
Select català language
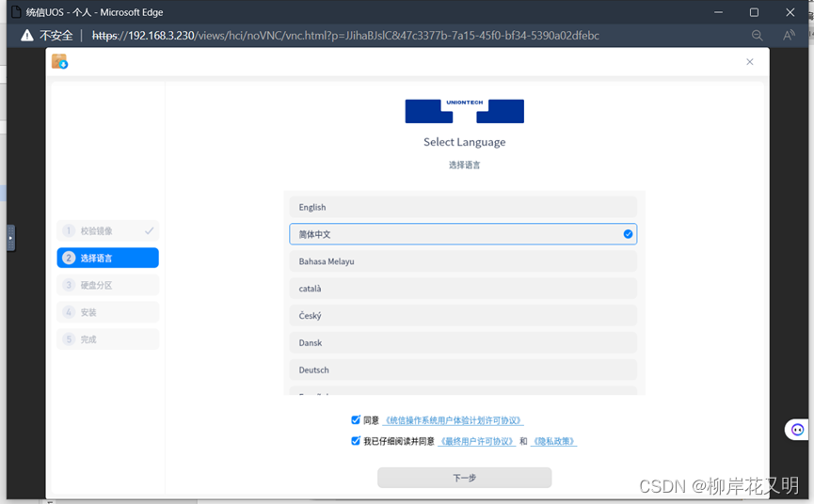[463, 289]
